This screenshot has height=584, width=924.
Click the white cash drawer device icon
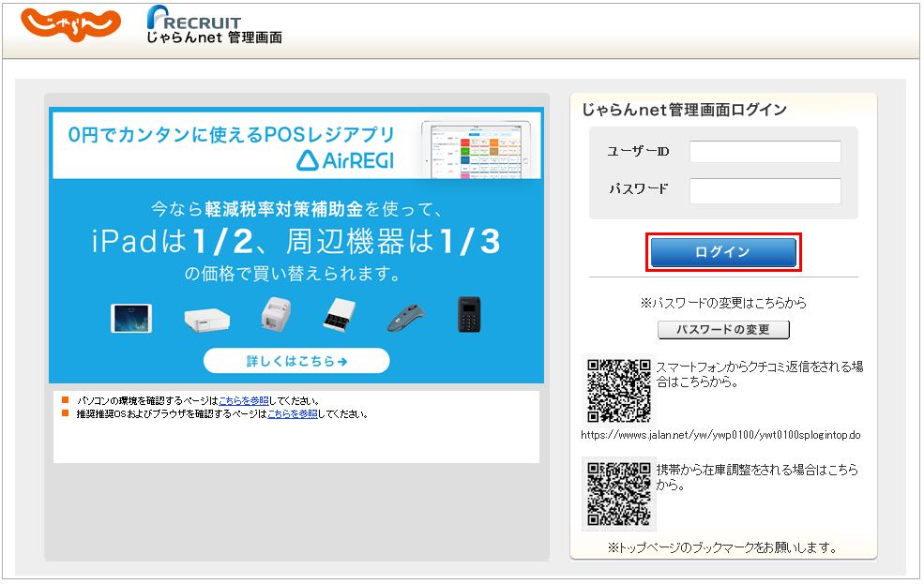click(207, 319)
